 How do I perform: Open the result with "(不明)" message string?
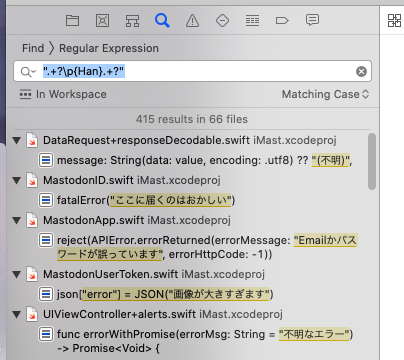pos(205,160)
